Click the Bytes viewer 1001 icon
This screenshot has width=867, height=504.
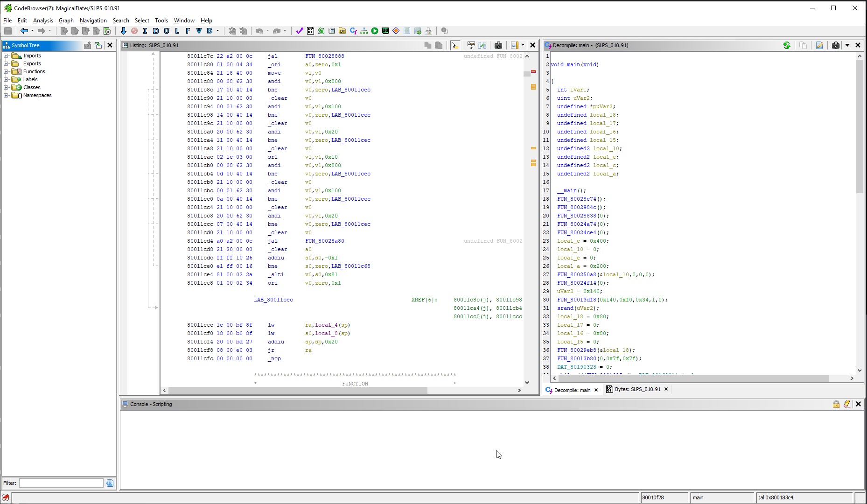(311, 31)
